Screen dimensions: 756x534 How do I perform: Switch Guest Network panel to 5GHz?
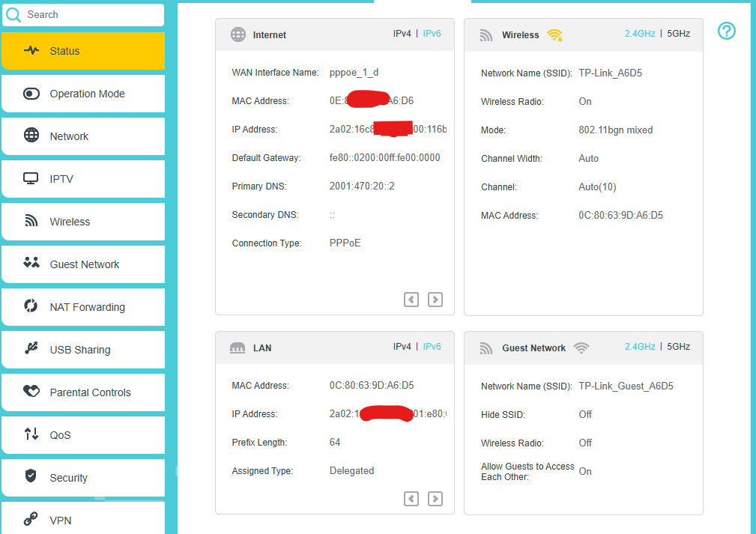(678, 346)
